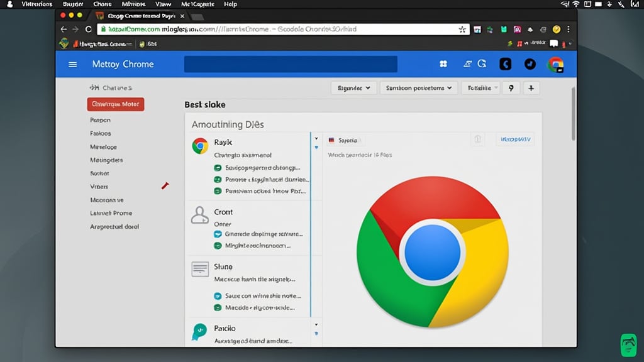Click the bookmark star in the address bar

point(462,29)
